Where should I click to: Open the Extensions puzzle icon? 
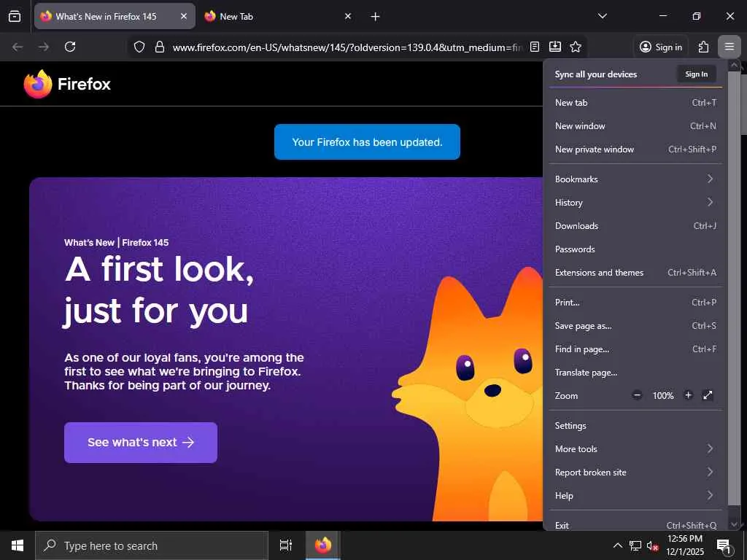coord(703,47)
